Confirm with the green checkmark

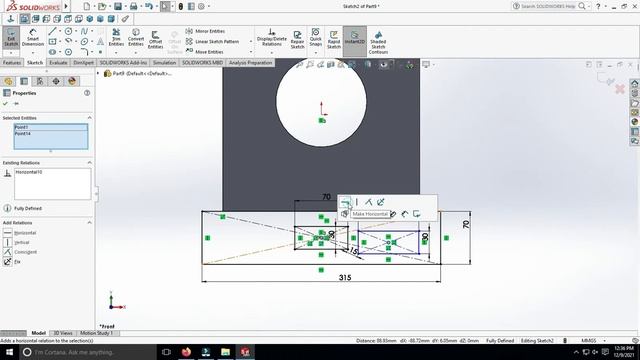[x=5, y=104]
